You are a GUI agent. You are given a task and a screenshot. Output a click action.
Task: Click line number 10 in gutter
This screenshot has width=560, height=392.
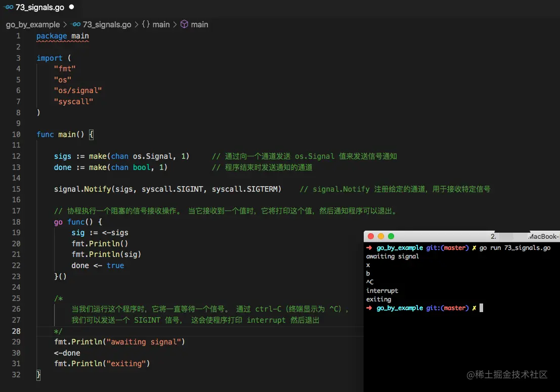point(16,135)
